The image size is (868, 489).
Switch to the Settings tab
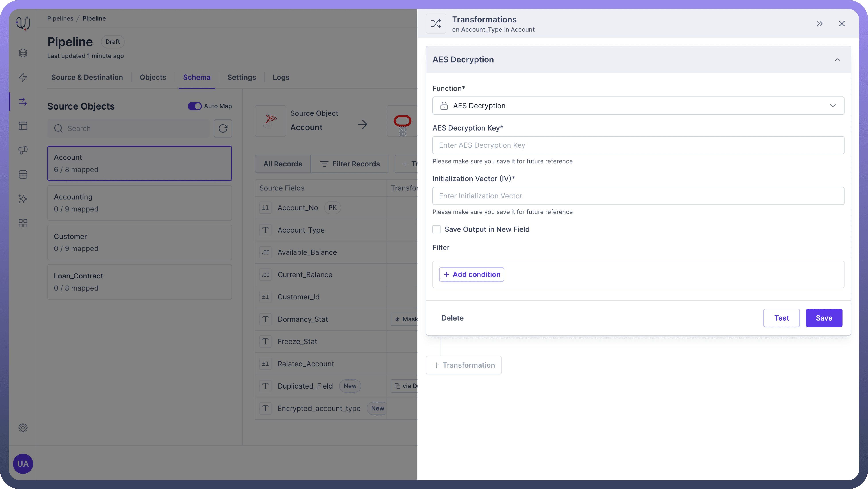pos(241,77)
